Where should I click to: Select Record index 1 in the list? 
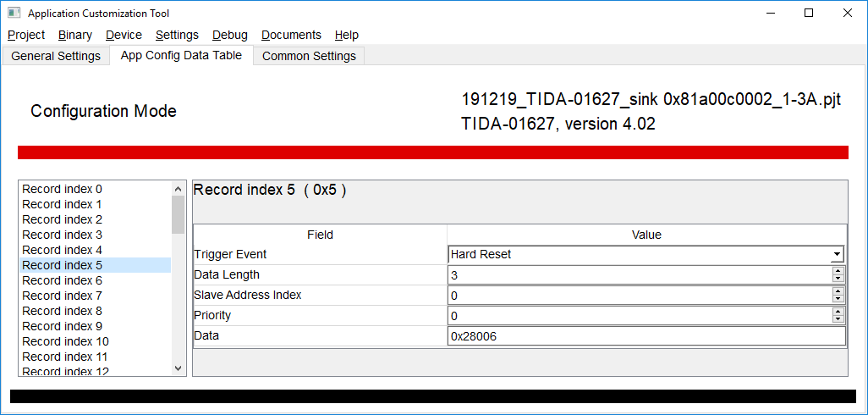tap(96, 204)
